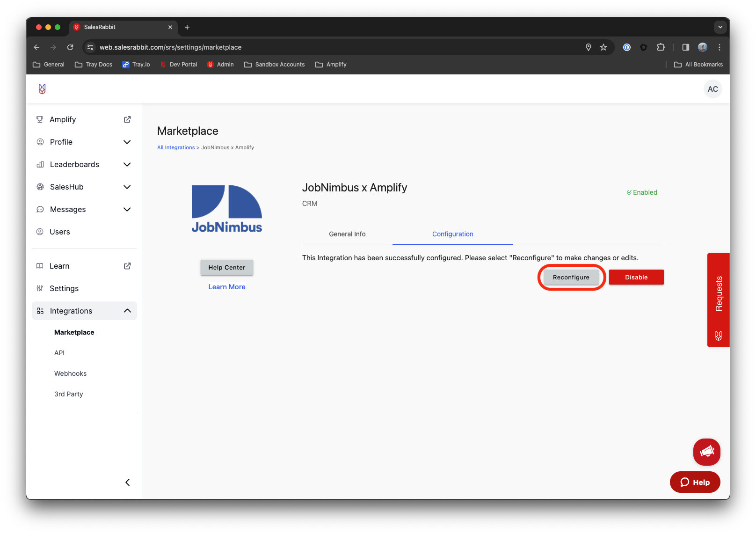Open a new browser tab
This screenshot has width=756, height=534.
(187, 27)
